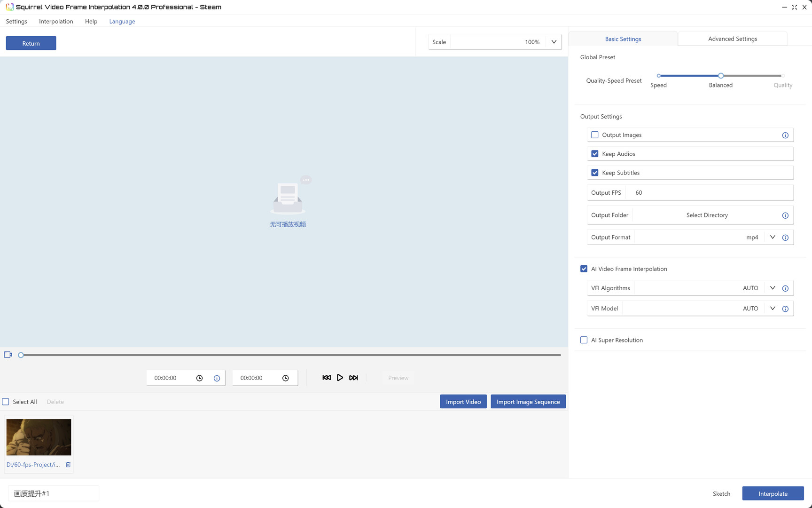View info about VFI Algorithms
The width and height of the screenshot is (812, 508).
[785, 288]
